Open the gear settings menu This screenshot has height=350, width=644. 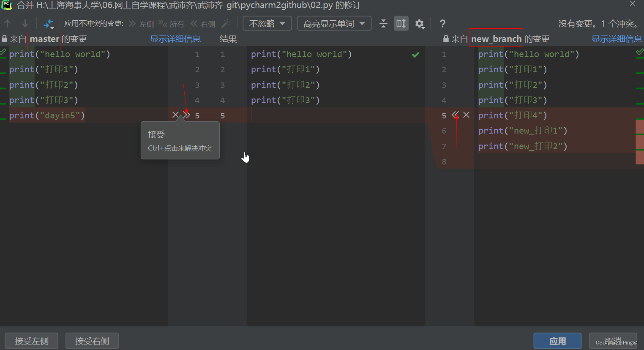420,24
